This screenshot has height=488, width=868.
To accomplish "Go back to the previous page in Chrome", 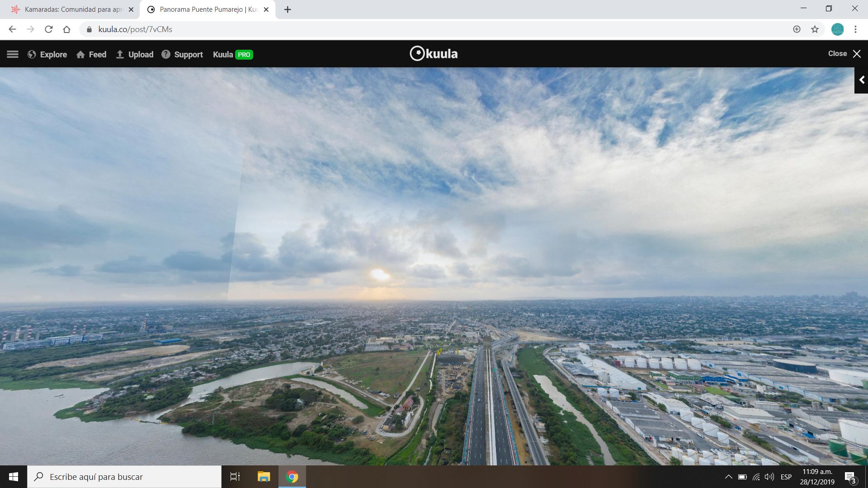I will tap(12, 29).
